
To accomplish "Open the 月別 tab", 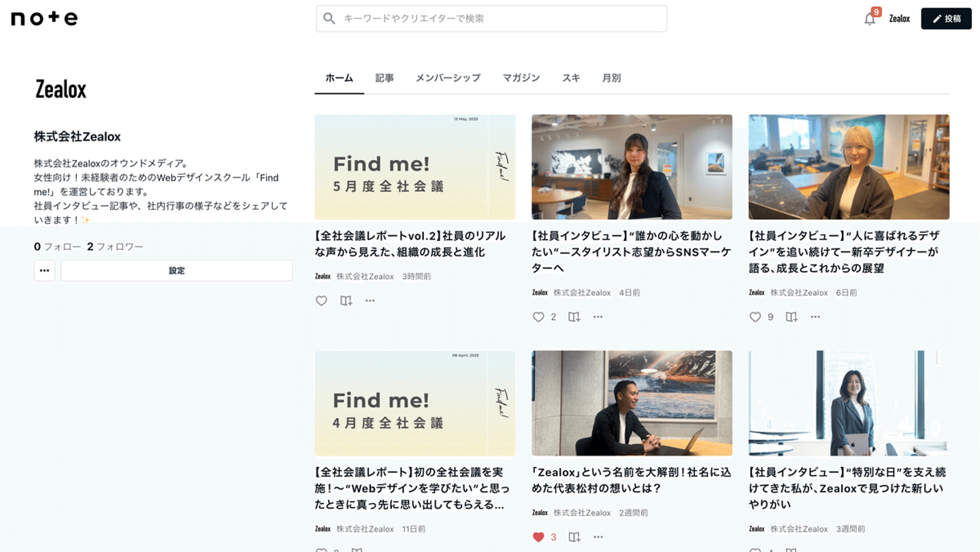I will pyautogui.click(x=611, y=78).
